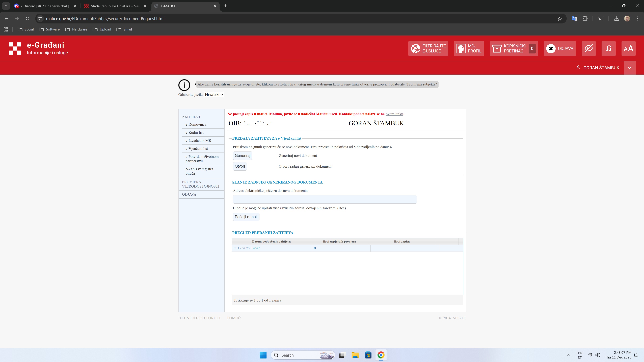Select e-Domovnica in sidebar menu
The height and width of the screenshot is (362, 644).
(x=196, y=124)
